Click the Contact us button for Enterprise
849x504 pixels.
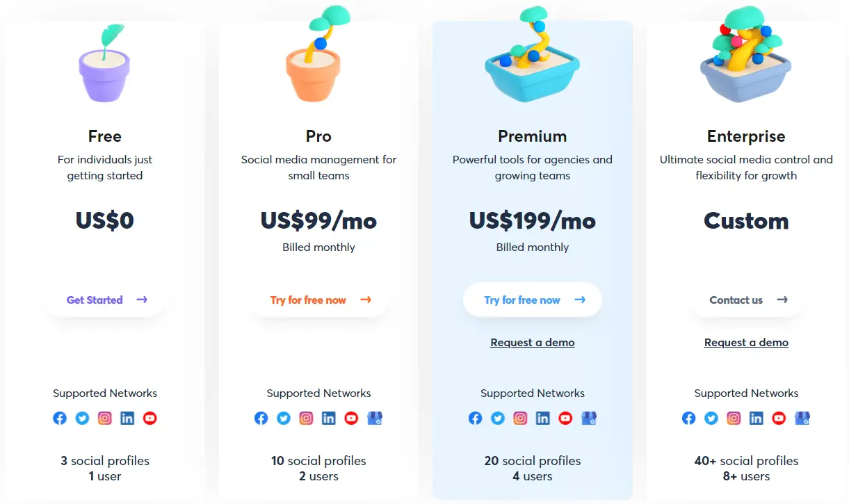tap(747, 300)
